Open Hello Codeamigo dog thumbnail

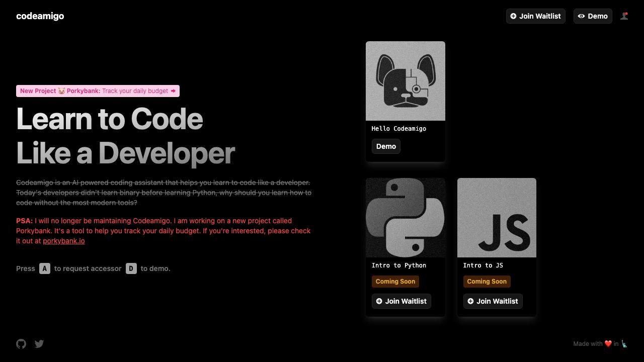pos(406,81)
